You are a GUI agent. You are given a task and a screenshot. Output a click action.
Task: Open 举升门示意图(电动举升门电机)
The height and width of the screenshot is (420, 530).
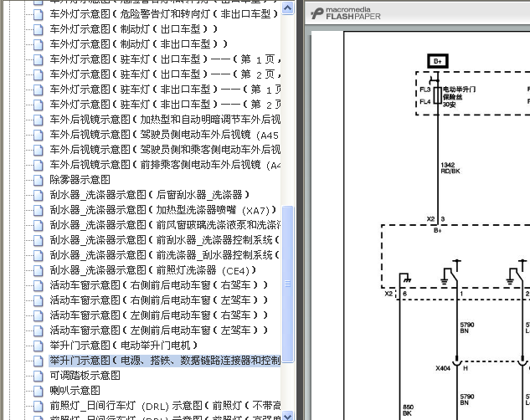click(x=124, y=346)
